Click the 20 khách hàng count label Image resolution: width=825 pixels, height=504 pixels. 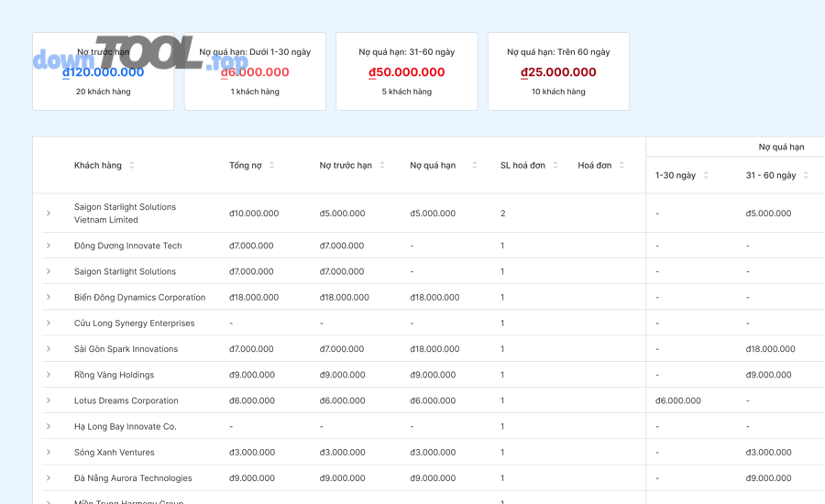(x=103, y=92)
